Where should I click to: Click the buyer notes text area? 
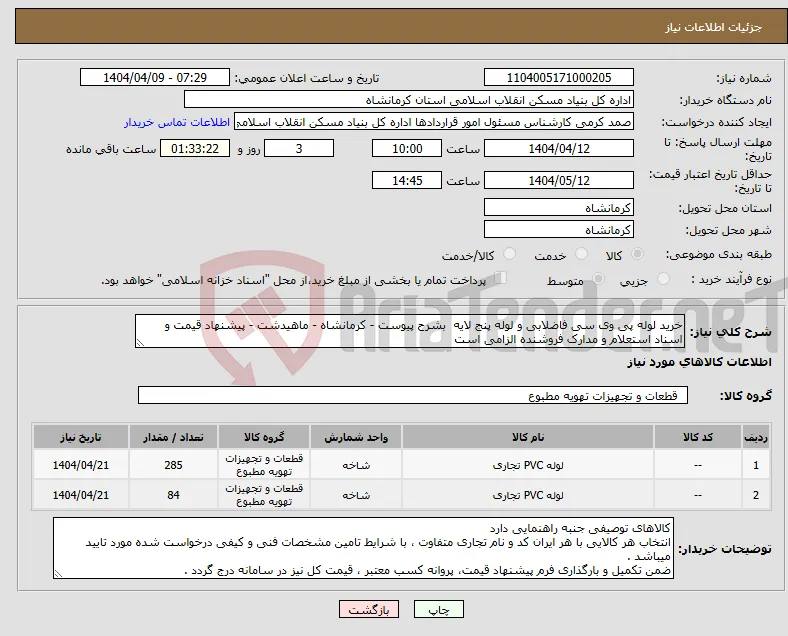point(363,548)
